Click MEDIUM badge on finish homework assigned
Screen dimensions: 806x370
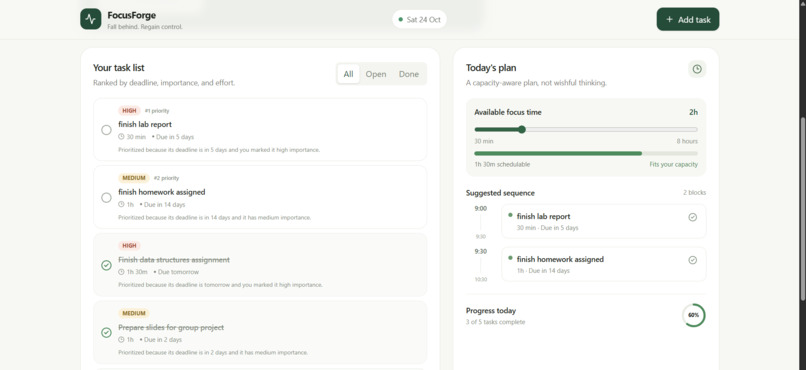(134, 178)
